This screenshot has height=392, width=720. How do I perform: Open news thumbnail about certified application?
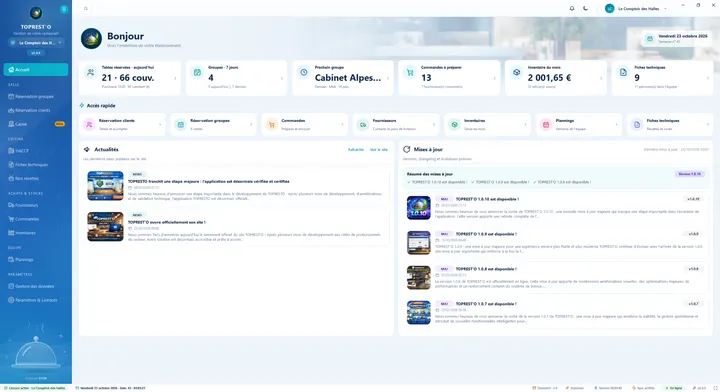click(106, 186)
